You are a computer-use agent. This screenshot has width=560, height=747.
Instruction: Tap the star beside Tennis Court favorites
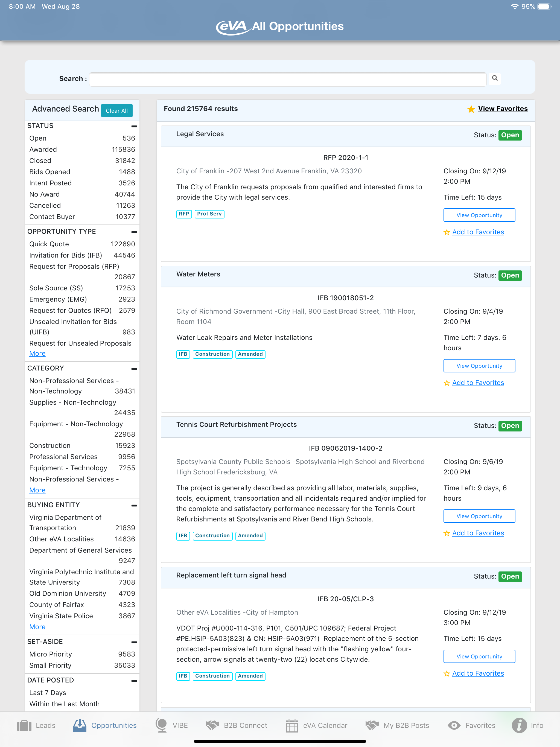pyautogui.click(x=447, y=533)
